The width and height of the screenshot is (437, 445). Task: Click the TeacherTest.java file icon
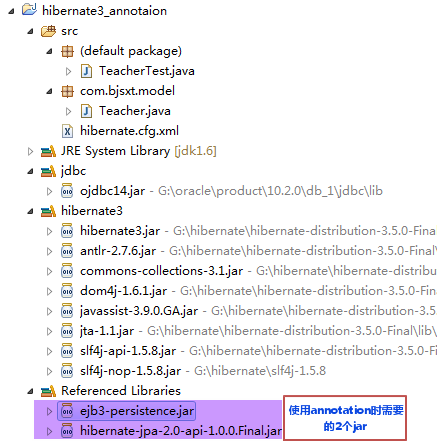point(86,71)
